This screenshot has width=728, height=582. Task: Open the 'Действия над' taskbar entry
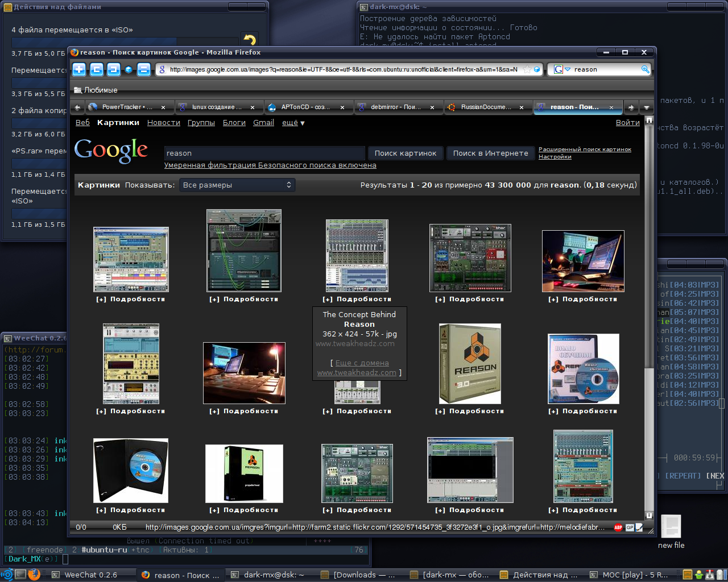pyautogui.click(x=539, y=575)
